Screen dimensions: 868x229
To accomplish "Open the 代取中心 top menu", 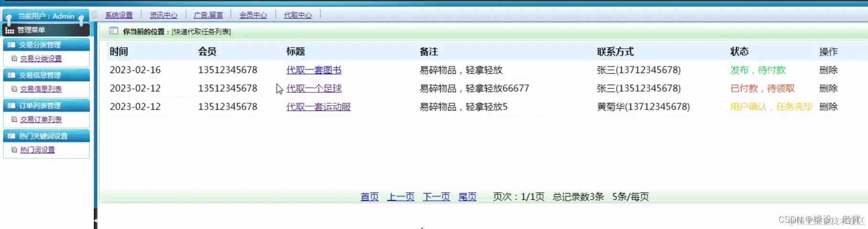I will (x=298, y=15).
